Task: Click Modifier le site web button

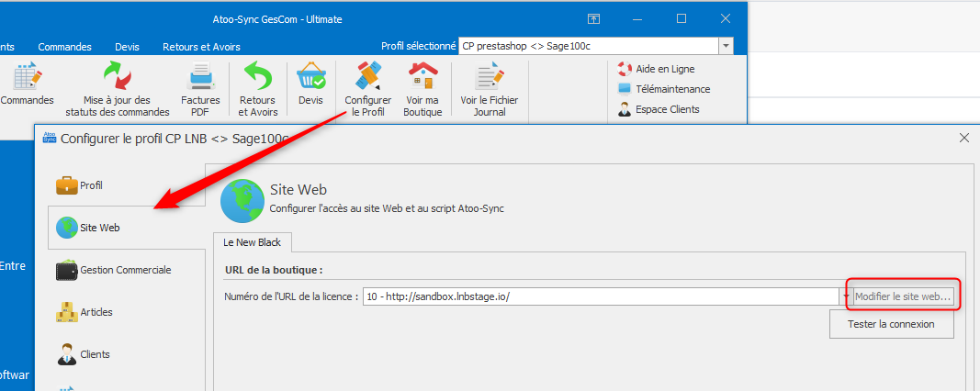Action: tap(903, 297)
